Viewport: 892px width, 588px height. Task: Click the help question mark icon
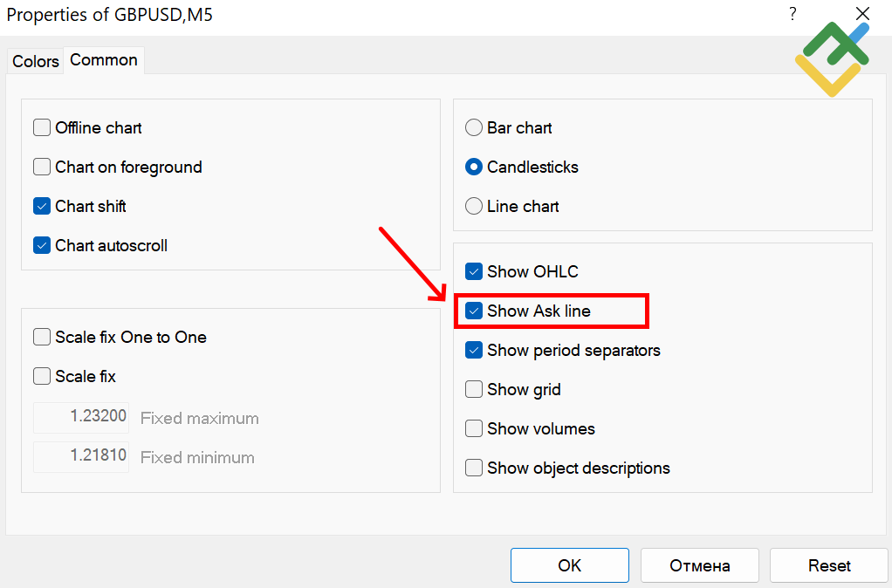click(793, 14)
